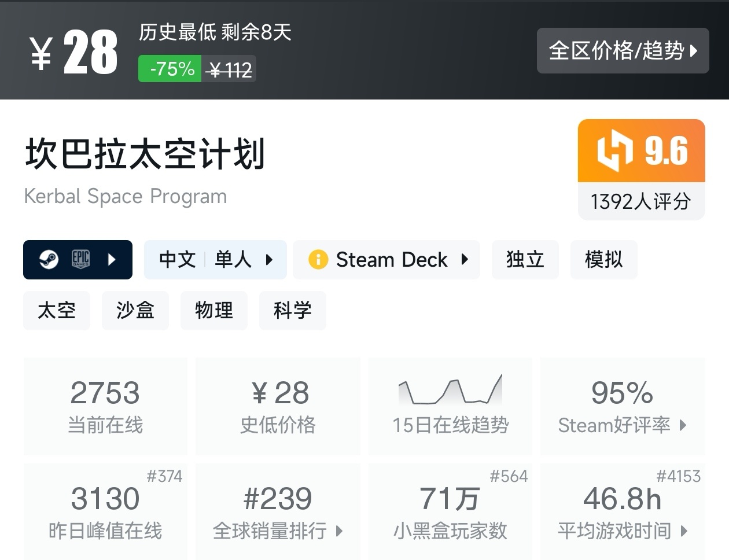Screen dimensions: 729x560
Task: Click the Steam Deck yellow info icon
Action: [318, 260]
